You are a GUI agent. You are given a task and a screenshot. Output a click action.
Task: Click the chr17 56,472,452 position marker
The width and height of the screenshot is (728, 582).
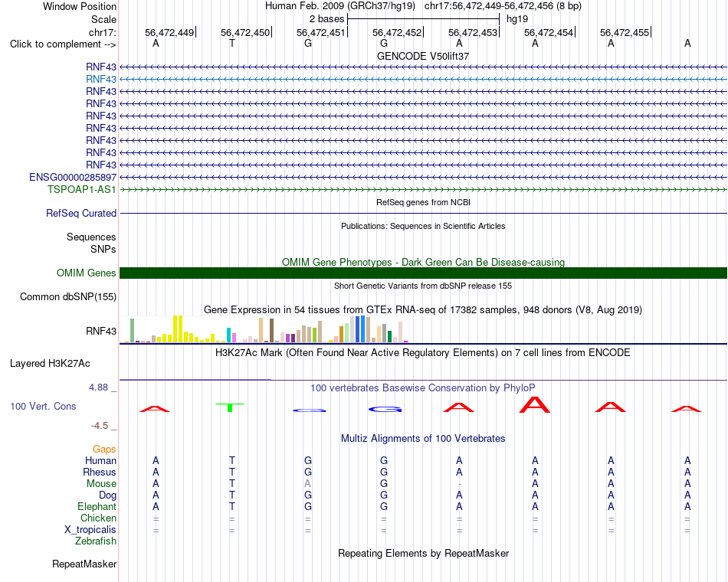[x=398, y=32]
